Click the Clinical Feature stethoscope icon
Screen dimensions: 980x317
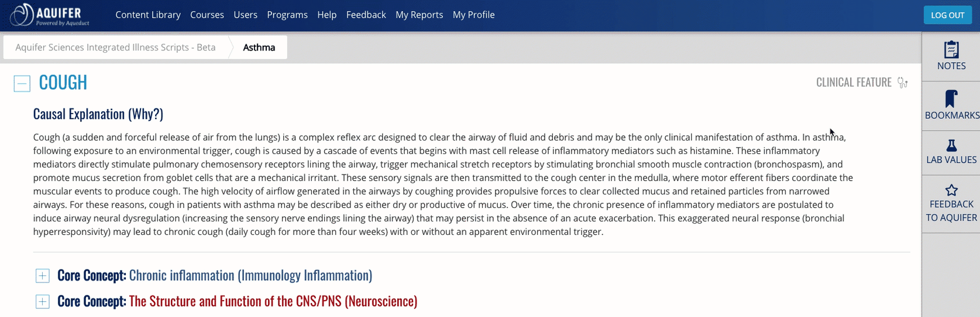coord(903,83)
